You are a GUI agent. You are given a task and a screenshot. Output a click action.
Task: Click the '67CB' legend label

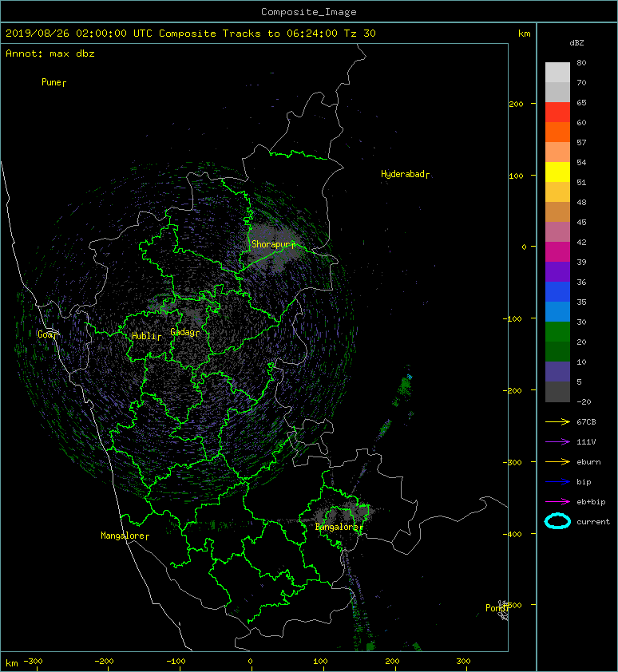tap(586, 422)
